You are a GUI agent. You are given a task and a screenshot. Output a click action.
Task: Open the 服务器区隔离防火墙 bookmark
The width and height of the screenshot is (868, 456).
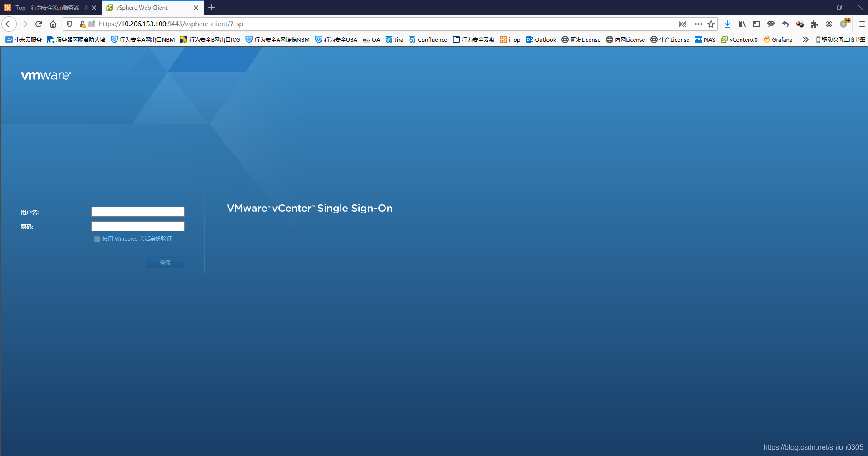click(x=76, y=39)
